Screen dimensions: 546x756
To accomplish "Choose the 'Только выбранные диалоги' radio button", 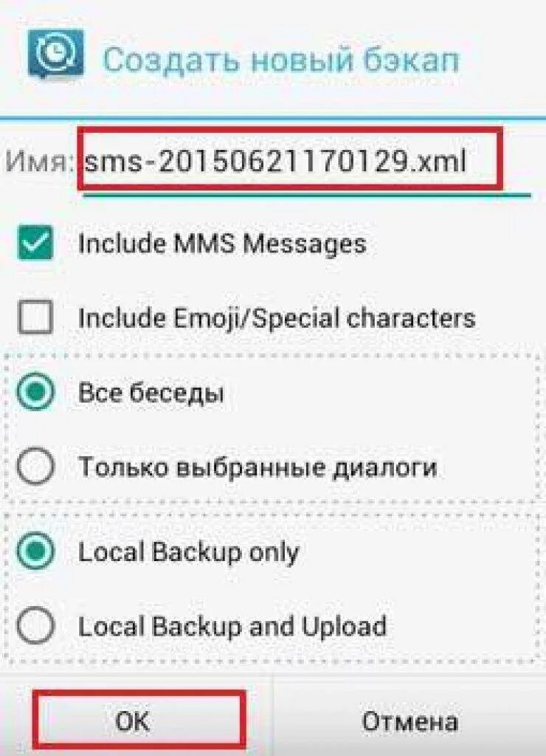I will (35, 467).
